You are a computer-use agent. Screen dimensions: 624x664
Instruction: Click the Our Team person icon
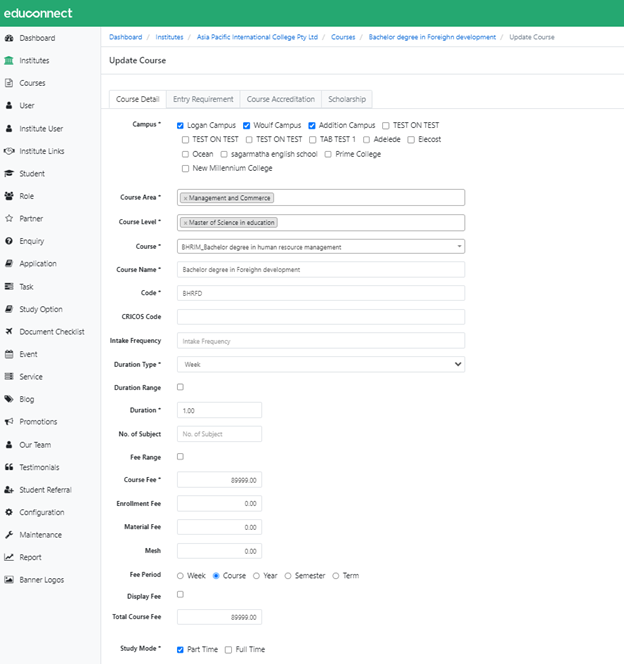pos(9,445)
